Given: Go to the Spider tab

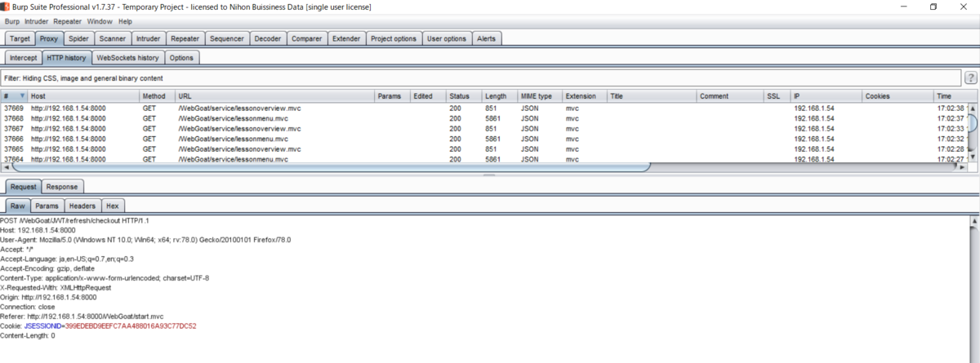Looking at the screenshot, I should pyautogui.click(x=78, y=38).
